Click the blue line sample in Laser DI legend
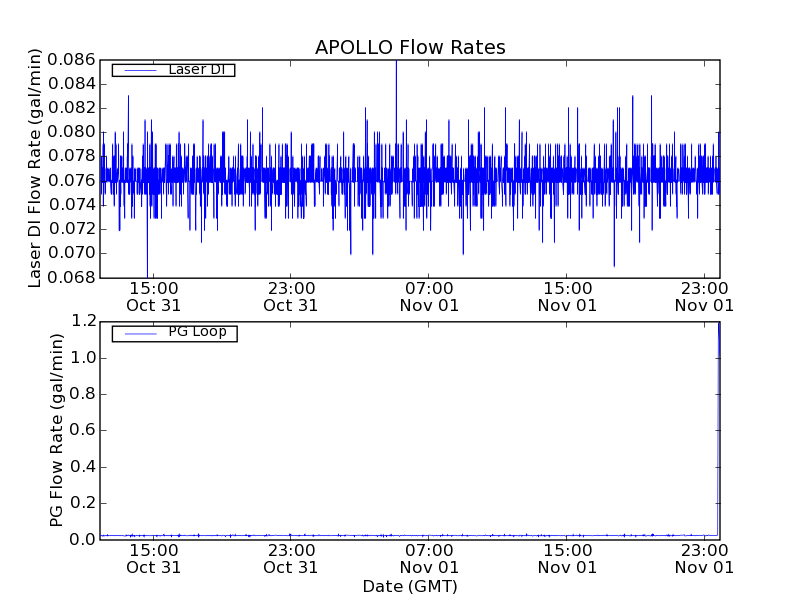The height and width of the screenshot is (600, 800). [138, 70]
